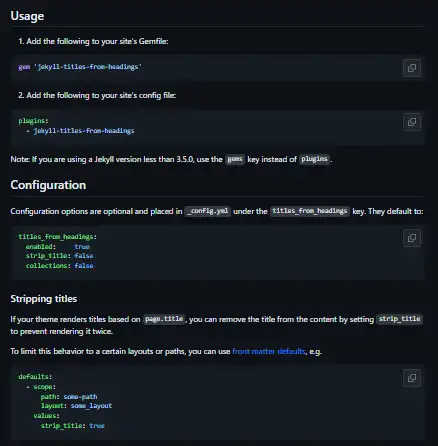This screenshot has width=438, height=446.
Task: Click the Usage heading
Action: (27, 16)
